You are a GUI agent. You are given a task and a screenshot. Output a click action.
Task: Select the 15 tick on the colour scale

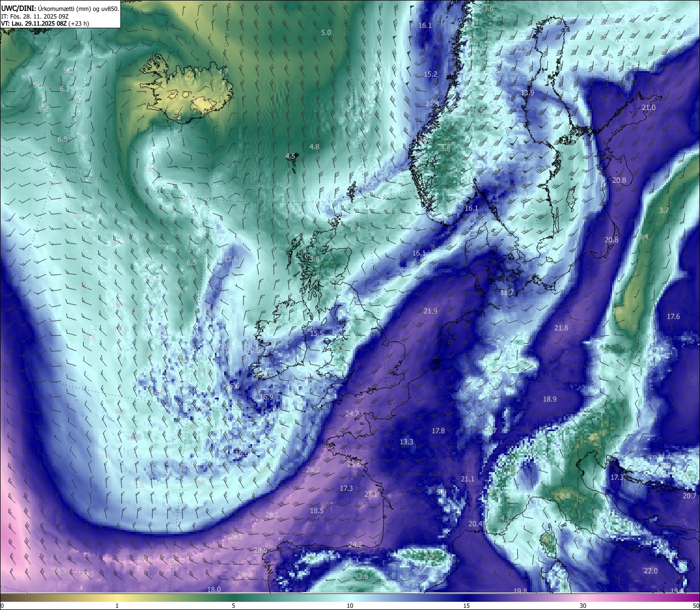466,605
